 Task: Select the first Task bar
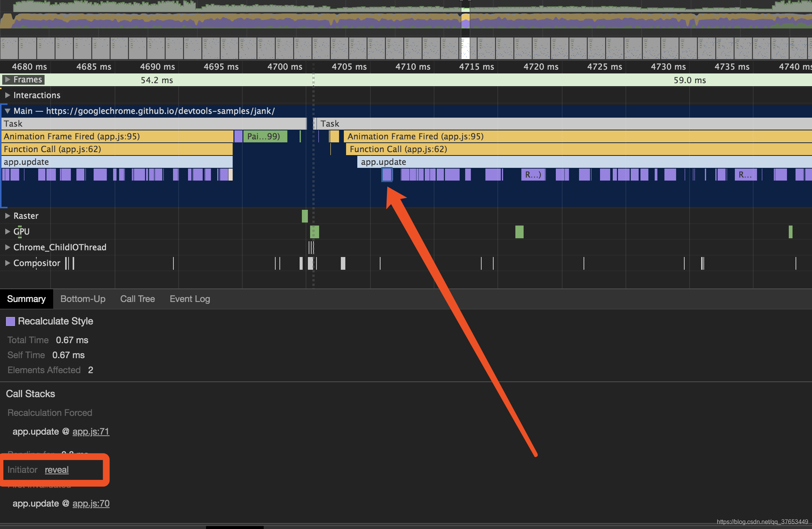coord(154,124)
